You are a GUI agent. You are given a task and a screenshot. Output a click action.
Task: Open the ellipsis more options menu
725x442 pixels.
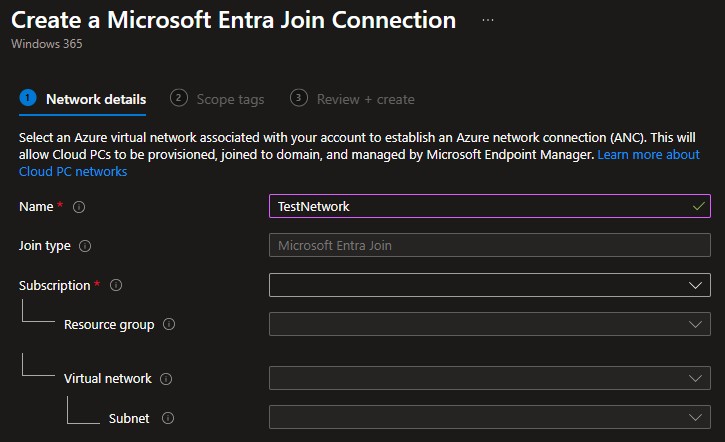487,20
